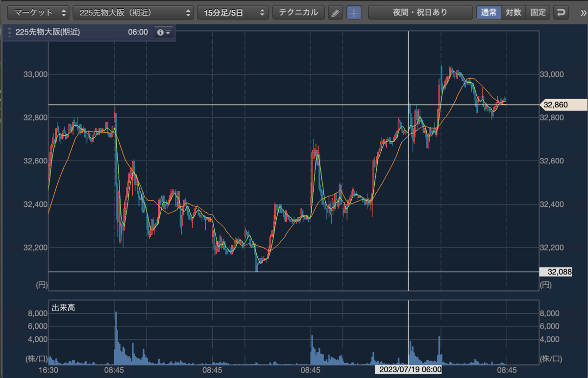Image resolution: width=588 pixels, height=378 pixels.
Task: Click the 06:00 time in legend
Action: [138, 32]
